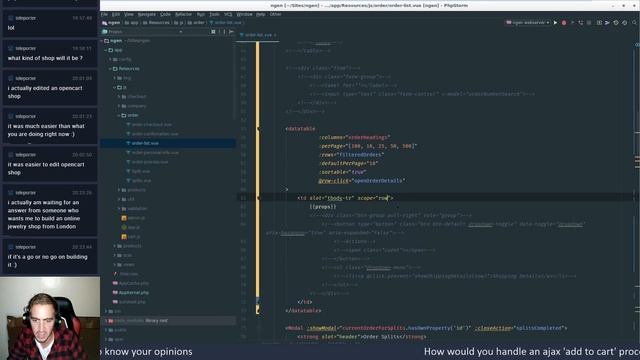Click the order-list.vue breadcrumb in navigation bar
The height and width of the screenshot is (360, 640).
click(225, 23)
